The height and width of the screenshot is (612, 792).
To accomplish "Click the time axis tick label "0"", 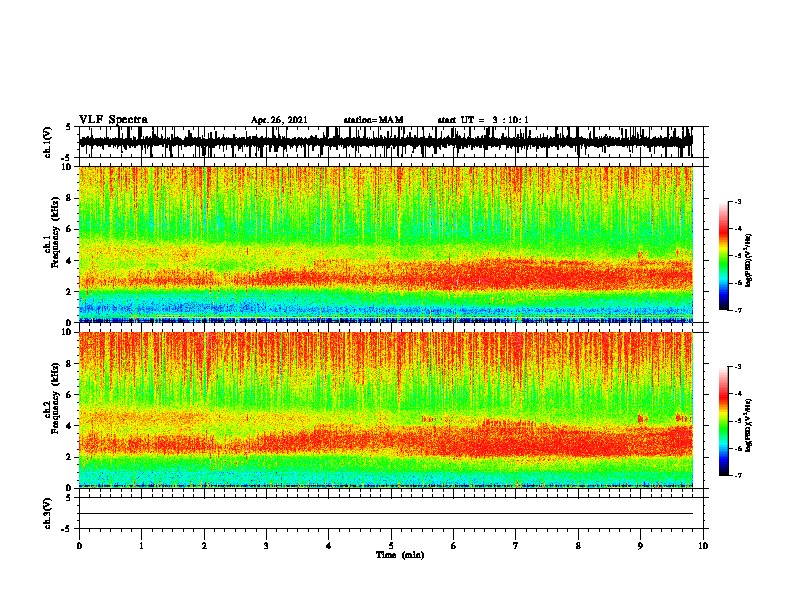I will click(79, 546).
